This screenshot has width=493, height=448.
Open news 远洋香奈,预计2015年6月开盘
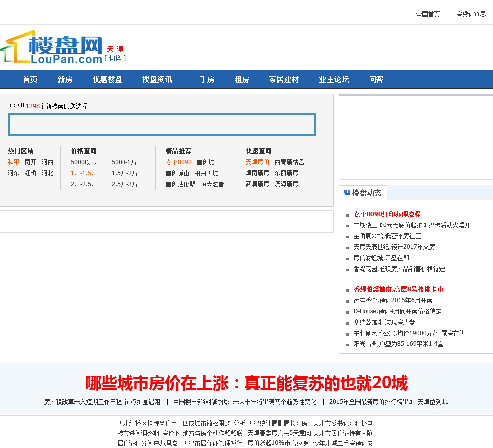(393, 300)
